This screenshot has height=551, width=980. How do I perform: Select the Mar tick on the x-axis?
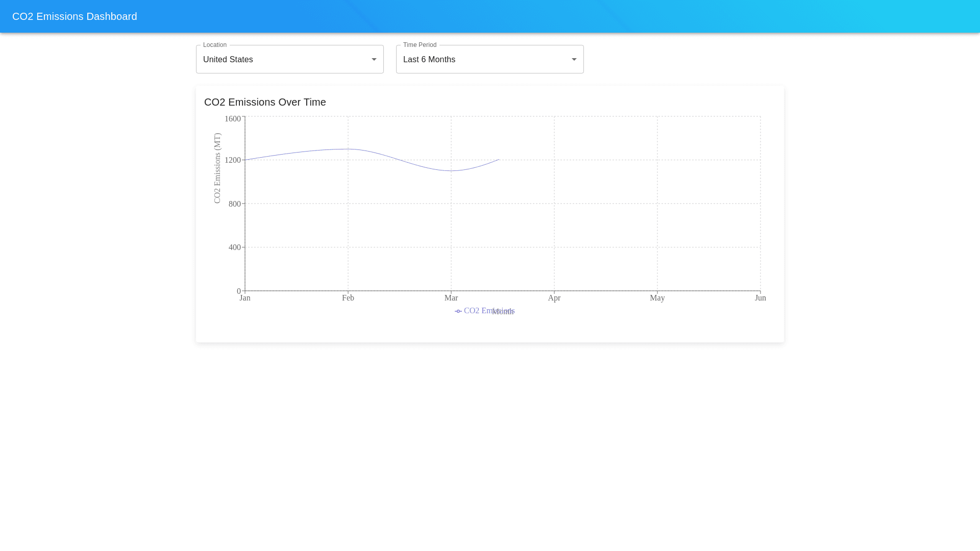pyautogui.click(x=451, y=298)
